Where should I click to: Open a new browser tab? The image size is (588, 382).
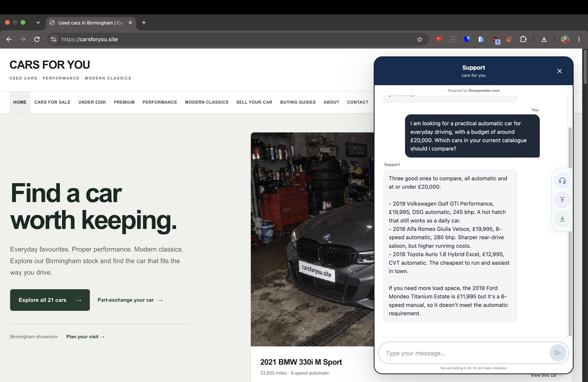pos(144,23)
